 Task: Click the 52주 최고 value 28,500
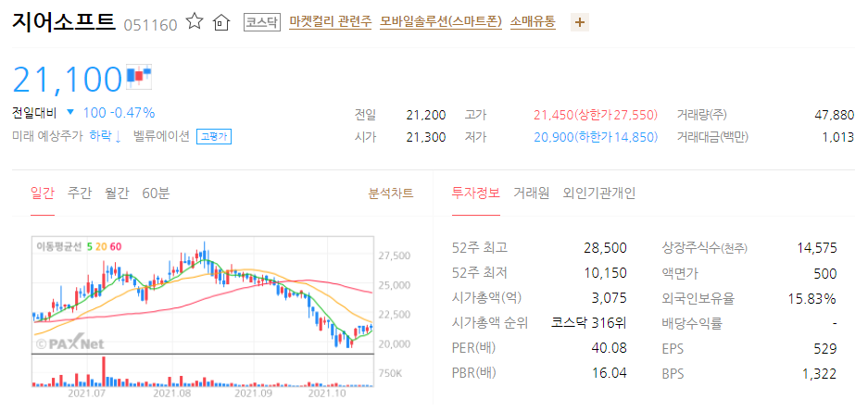(606, 248)
